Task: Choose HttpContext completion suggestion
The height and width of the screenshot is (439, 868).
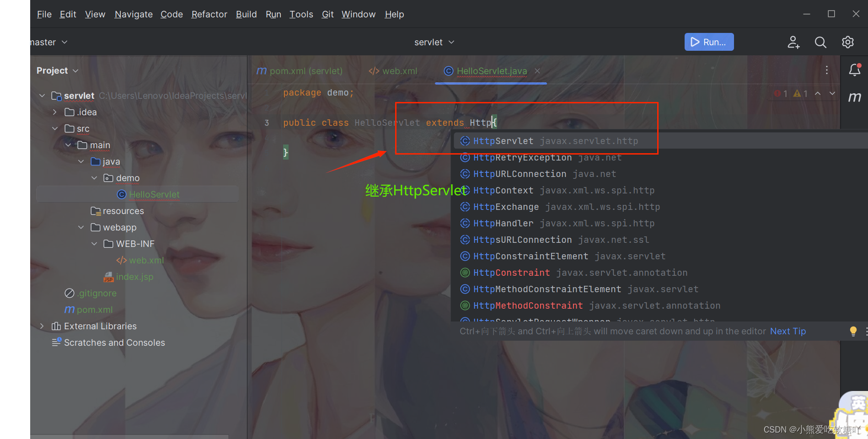Action: tap(660, 190)
